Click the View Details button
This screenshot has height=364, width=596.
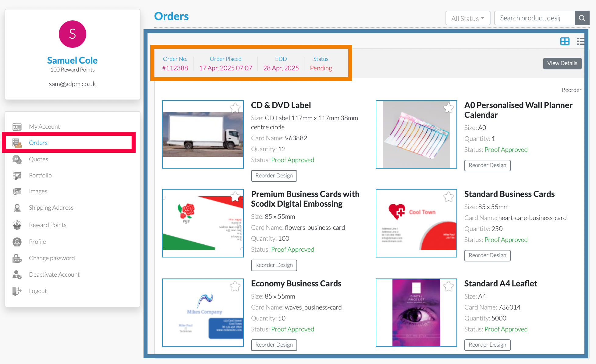[562, 63]
